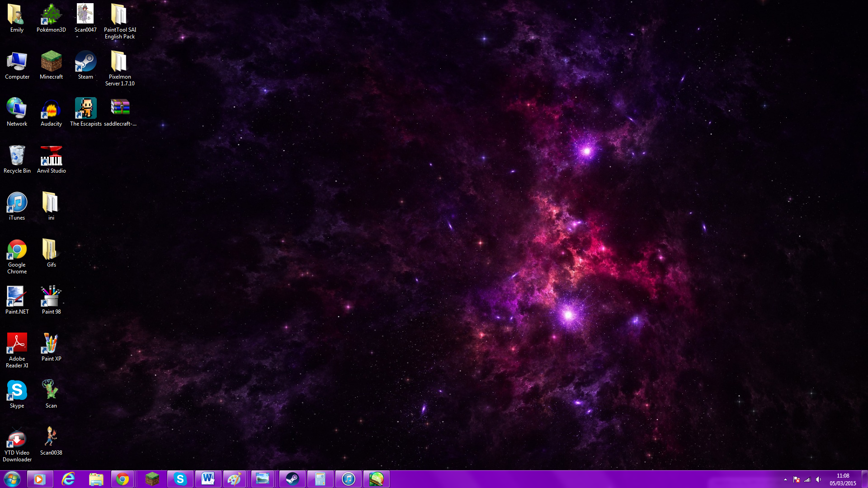Open iTunes from the taskbar

(x=348, y=479)
